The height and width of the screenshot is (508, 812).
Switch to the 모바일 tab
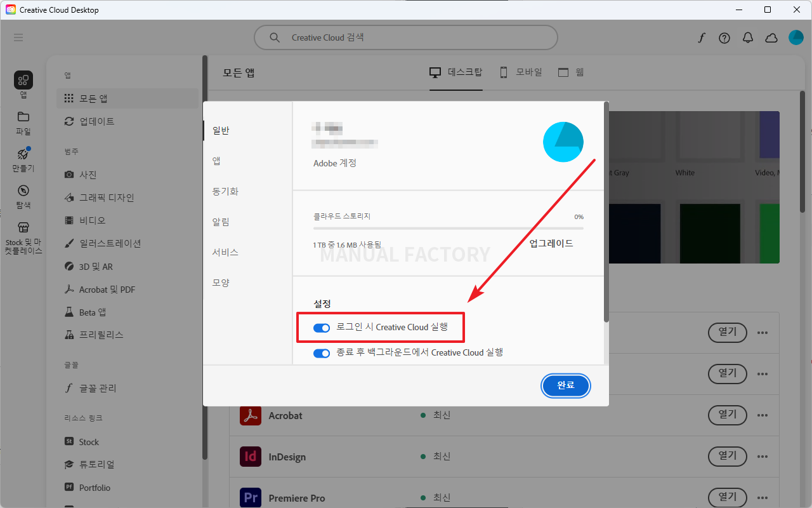(x=520, y=72)
